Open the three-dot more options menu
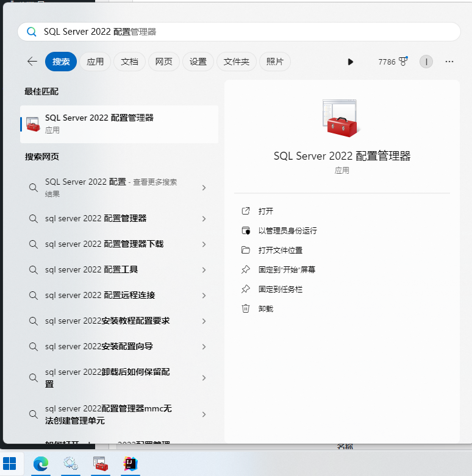 coord(449,62)
